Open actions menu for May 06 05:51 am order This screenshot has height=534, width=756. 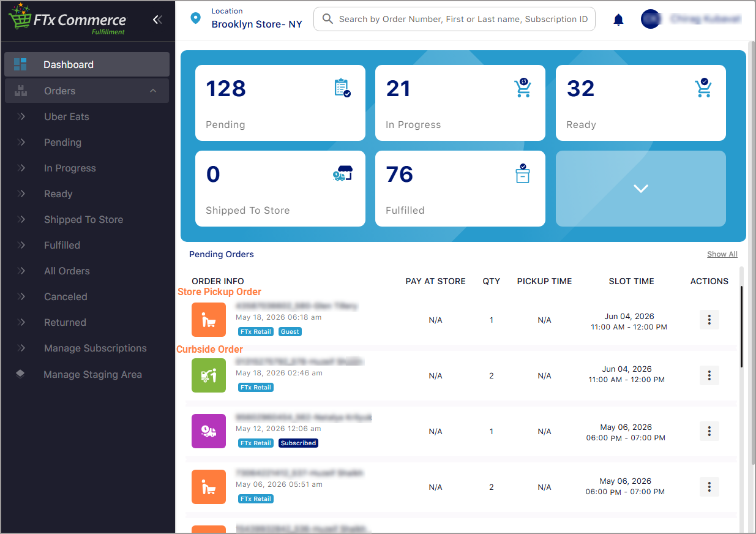[709, 487]
